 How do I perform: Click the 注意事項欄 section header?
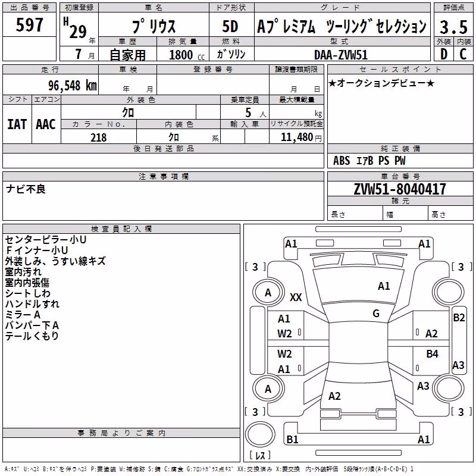(164, 176)
